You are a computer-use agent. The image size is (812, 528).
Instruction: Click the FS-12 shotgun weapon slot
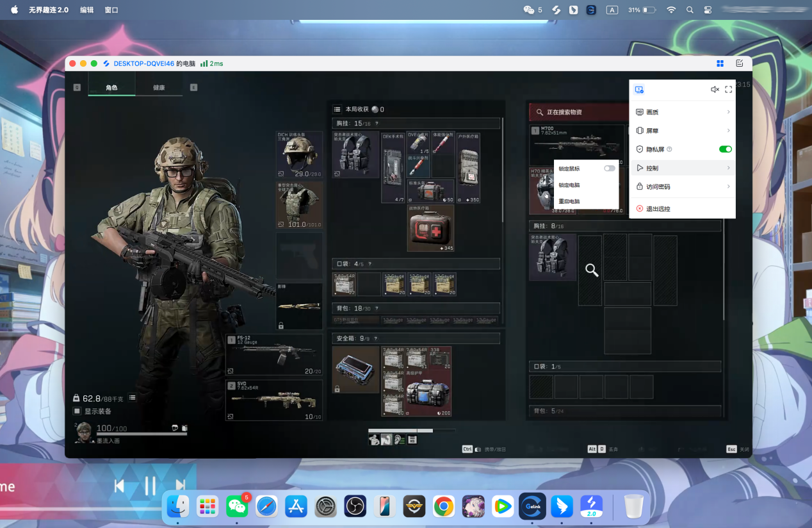point(274,354)
